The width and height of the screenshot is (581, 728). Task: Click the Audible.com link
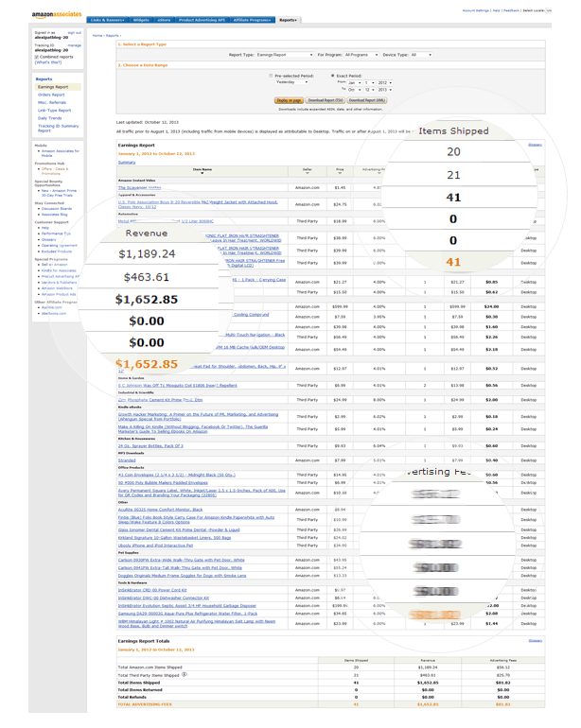pyautogui.click(x=52, y=307)
